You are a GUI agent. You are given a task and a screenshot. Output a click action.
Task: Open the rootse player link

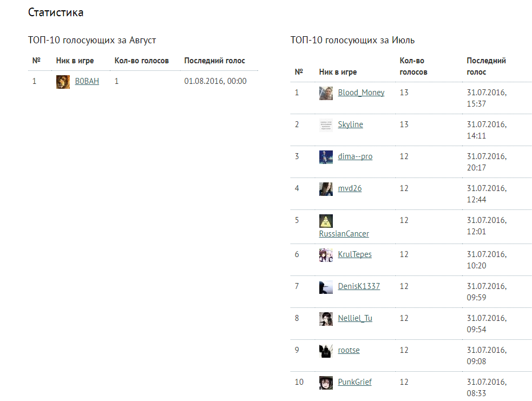tap(349, 350)
